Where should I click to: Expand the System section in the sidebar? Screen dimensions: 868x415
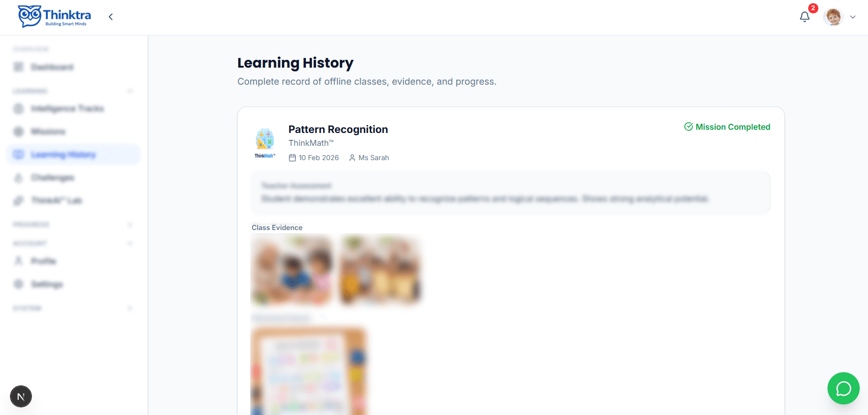130,308
